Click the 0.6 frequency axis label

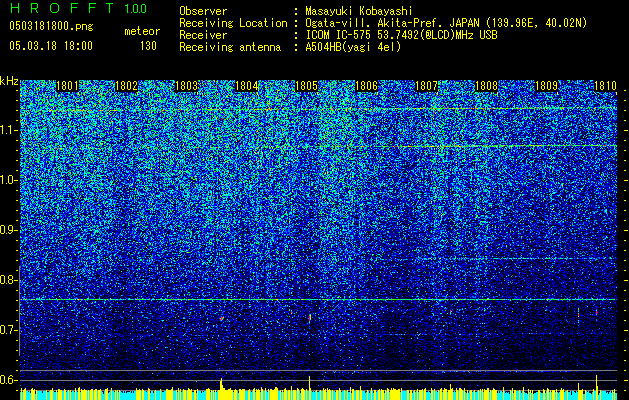(x=8, y=380)
